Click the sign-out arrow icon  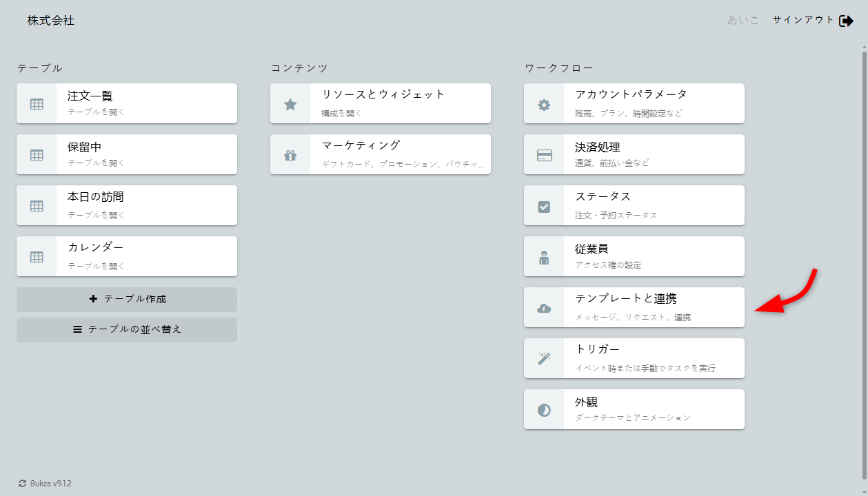(846, 21)
